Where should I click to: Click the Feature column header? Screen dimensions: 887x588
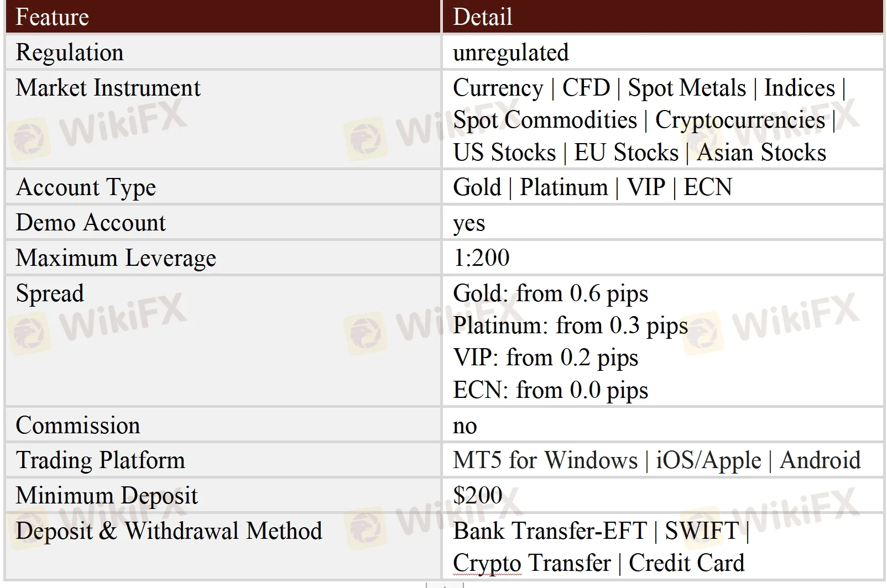coord(52,17)
